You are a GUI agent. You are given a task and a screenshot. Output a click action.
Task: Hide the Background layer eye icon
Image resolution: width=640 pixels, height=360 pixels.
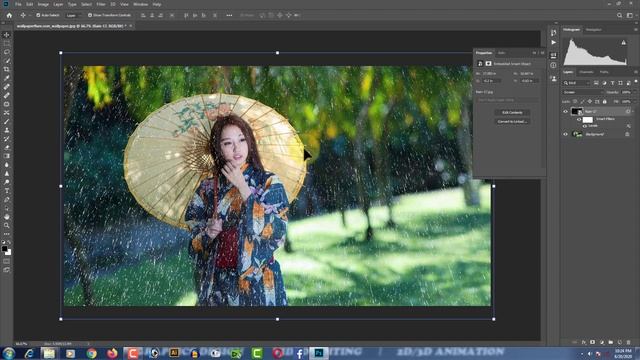tap(566, 134)
